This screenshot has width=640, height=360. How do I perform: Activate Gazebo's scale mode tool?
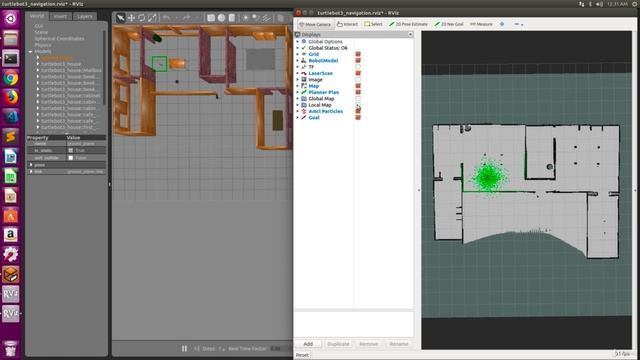pyautogui.click(x=152, y=18)
